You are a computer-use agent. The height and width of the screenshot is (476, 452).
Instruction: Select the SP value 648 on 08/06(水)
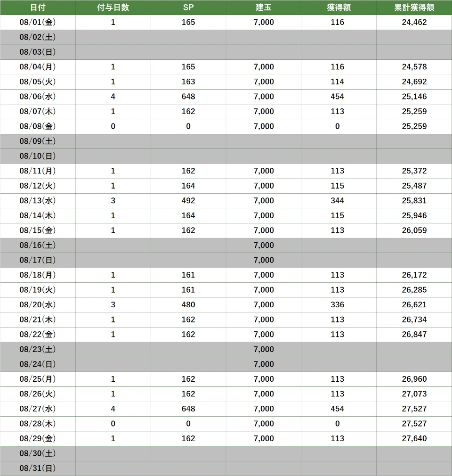(188, 97)
